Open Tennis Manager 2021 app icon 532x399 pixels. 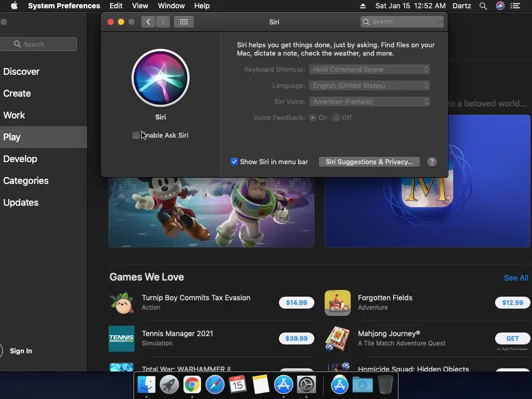tap(122, 339)
